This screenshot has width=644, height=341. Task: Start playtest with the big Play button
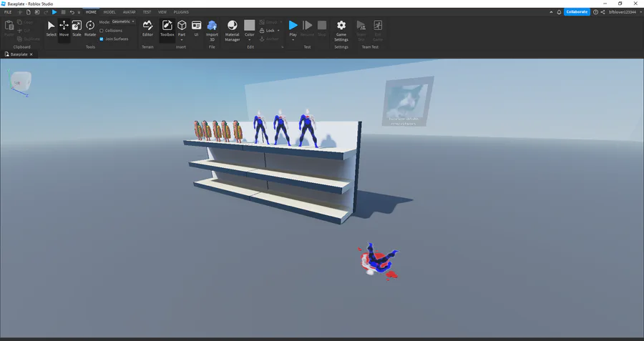click(x=293, y=26)
